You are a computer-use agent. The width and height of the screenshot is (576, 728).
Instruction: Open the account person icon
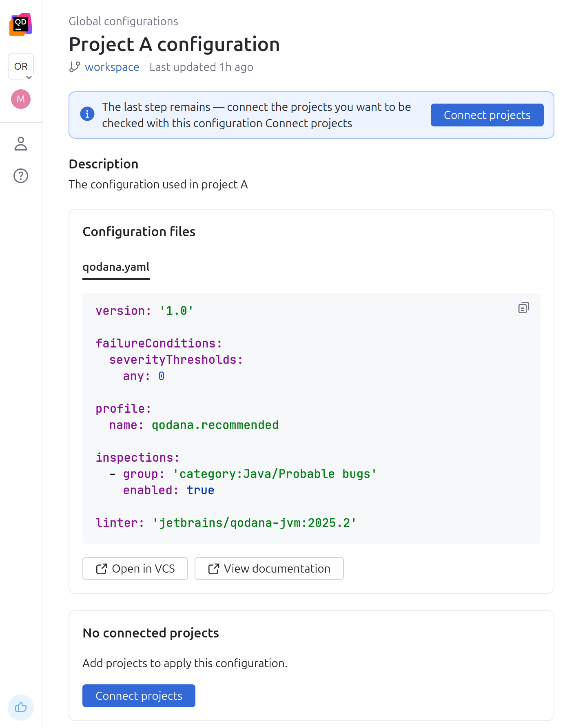click(x=21, y=144)
